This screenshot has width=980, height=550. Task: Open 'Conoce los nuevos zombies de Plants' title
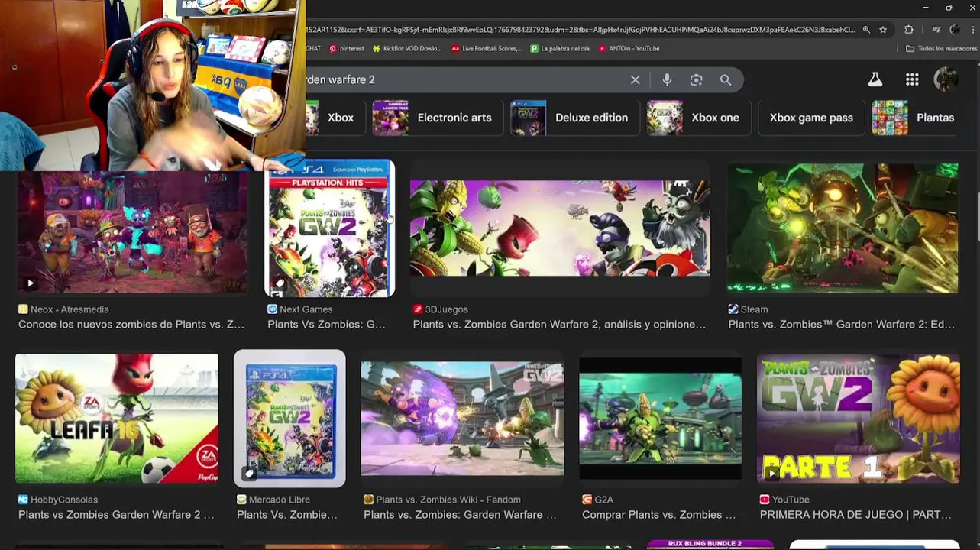click(x=131, y=325)
